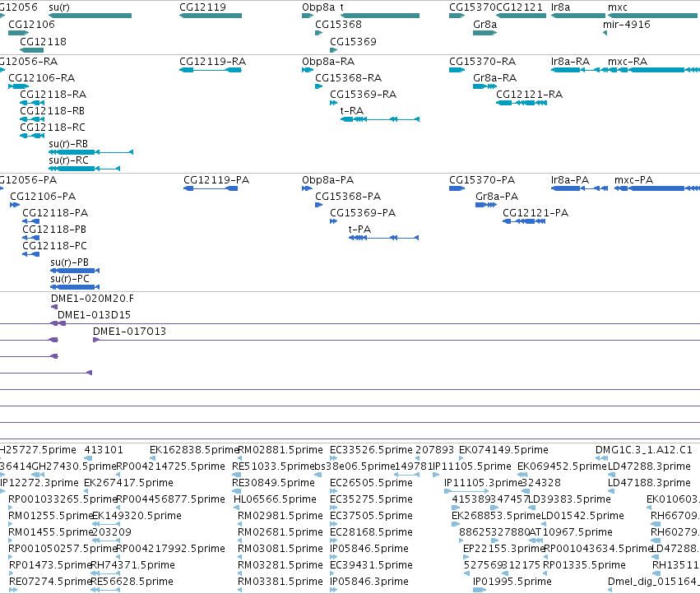
Task: Select the Ir8a-RA transcript label
Action: coord(570,61)
